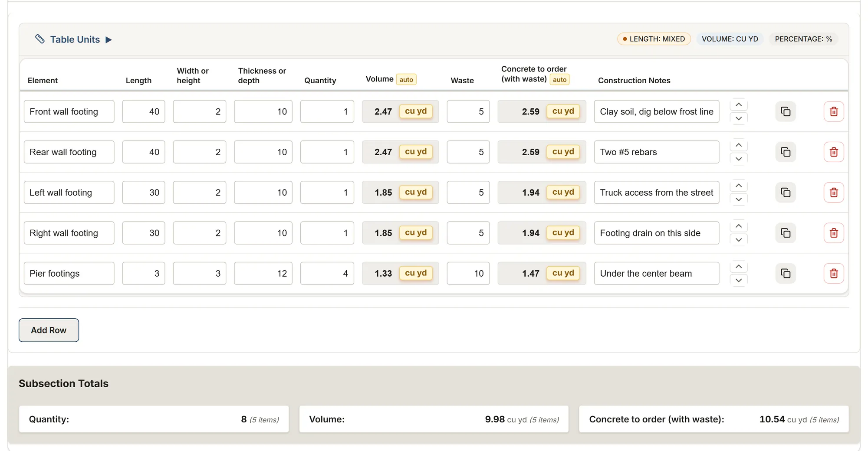Image resolution: width=868 pixels, height=451 pixels.
Task: Click the Waste column header
Action: (x=462, y=80)
